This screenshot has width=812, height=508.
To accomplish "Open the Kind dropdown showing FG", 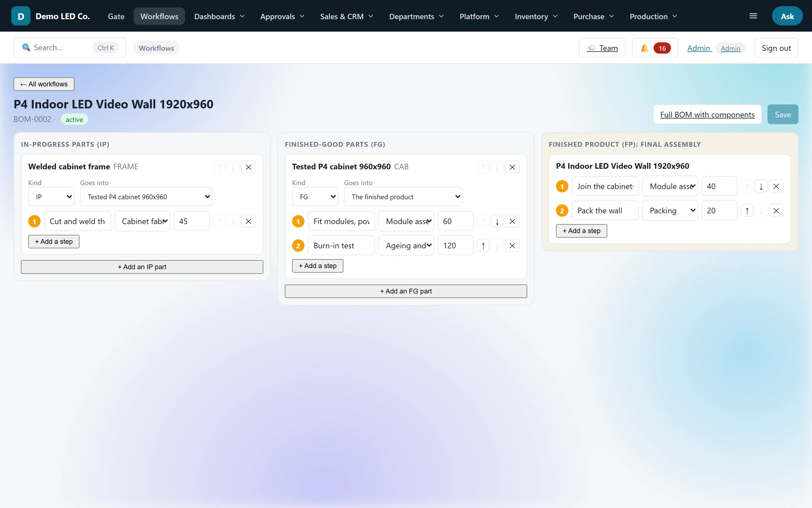I will [x=315, y=196].
